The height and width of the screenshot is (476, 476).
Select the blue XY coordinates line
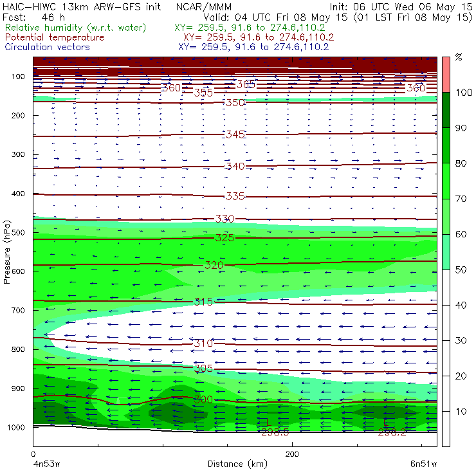click(x=253, y=47)
